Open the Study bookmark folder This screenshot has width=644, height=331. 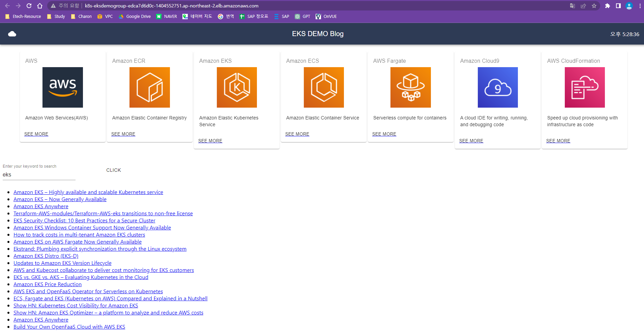click(56, 16)
